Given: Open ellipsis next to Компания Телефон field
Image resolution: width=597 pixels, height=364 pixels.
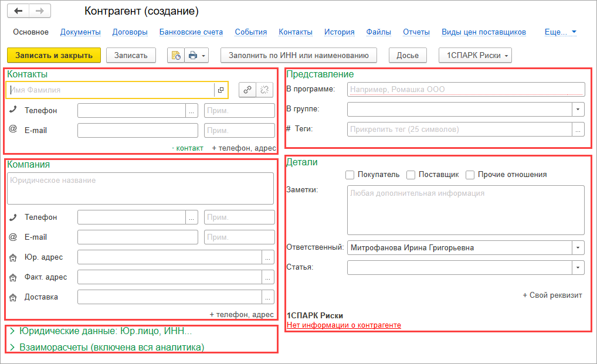Looking at the screenshot, I should pos(192,217).
